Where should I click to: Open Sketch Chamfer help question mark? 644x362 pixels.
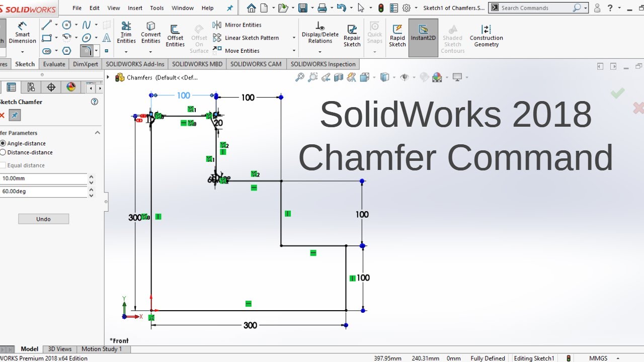94,102
